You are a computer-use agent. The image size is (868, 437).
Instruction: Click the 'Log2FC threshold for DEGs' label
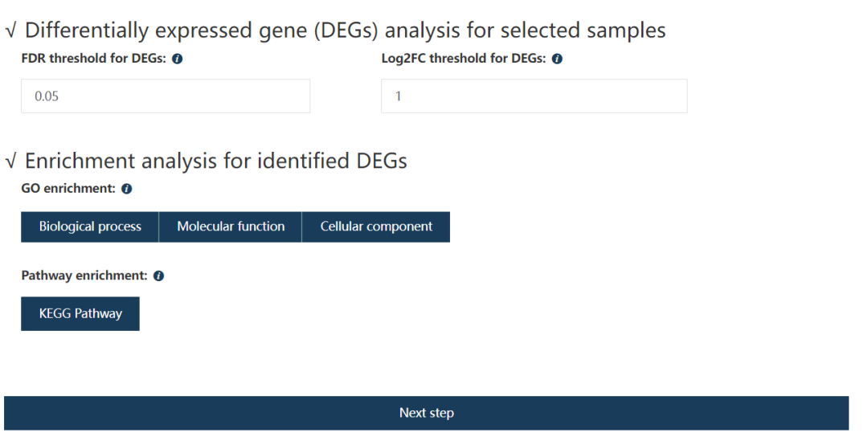pyautogui.click(x=464, y=59)
